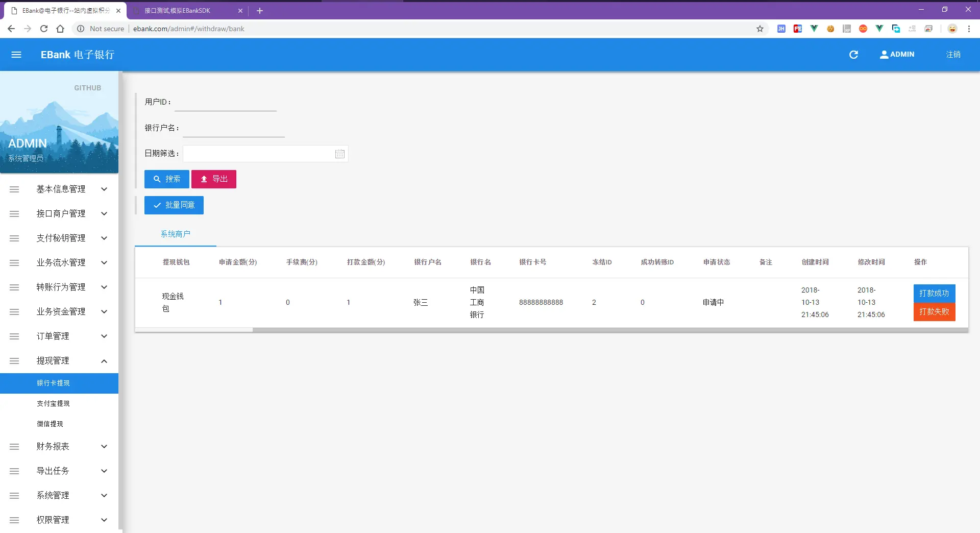
Task: Click the list icon beside 系统管理
Action: coord(14,496)
